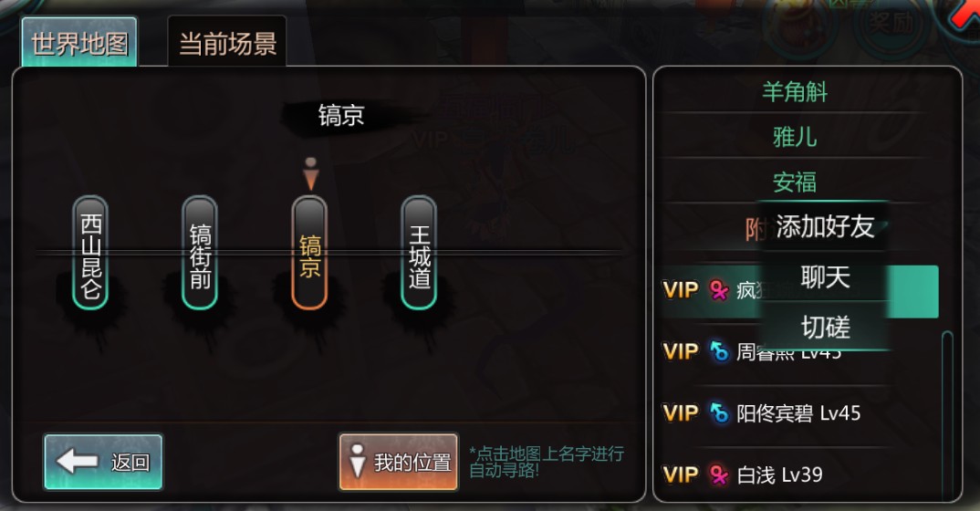The width and height of the screenshot is (980, 511).
Task: Open the 当前场景 tab
Action: (x=227, y=43)
